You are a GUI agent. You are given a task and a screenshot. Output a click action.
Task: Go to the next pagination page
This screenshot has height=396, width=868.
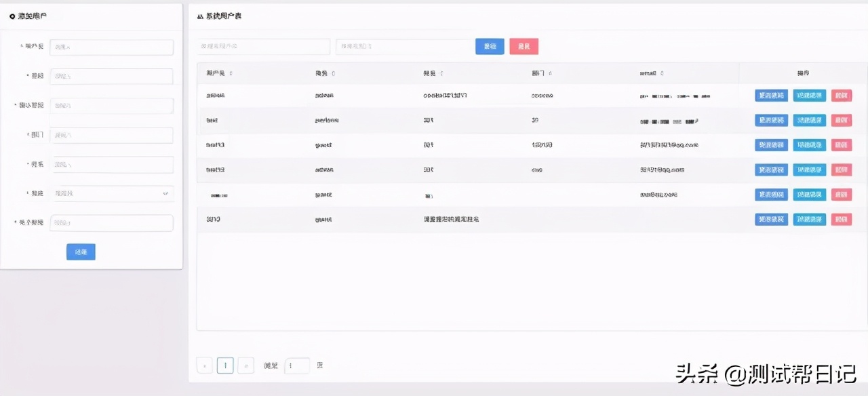tap(245, 365)
